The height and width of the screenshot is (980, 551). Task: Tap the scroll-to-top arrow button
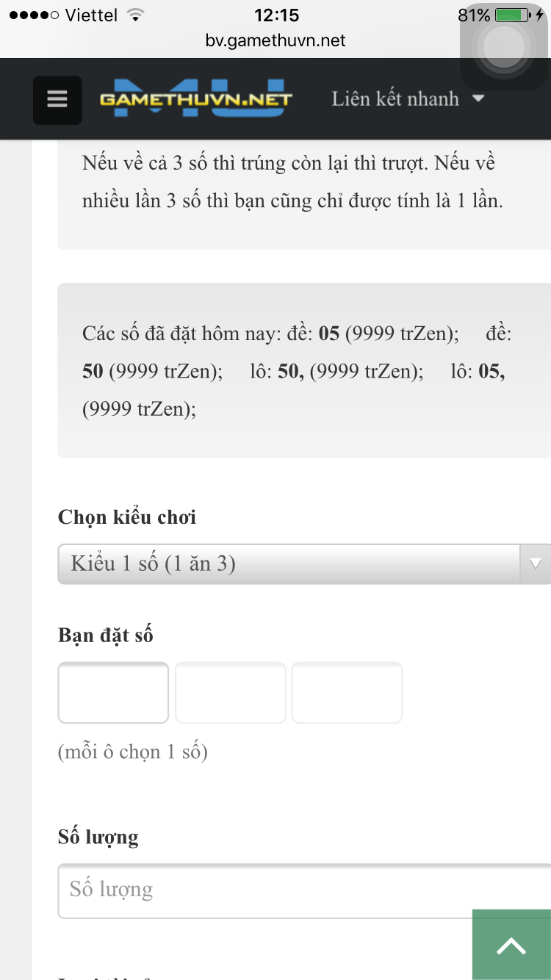click(511, 945)
